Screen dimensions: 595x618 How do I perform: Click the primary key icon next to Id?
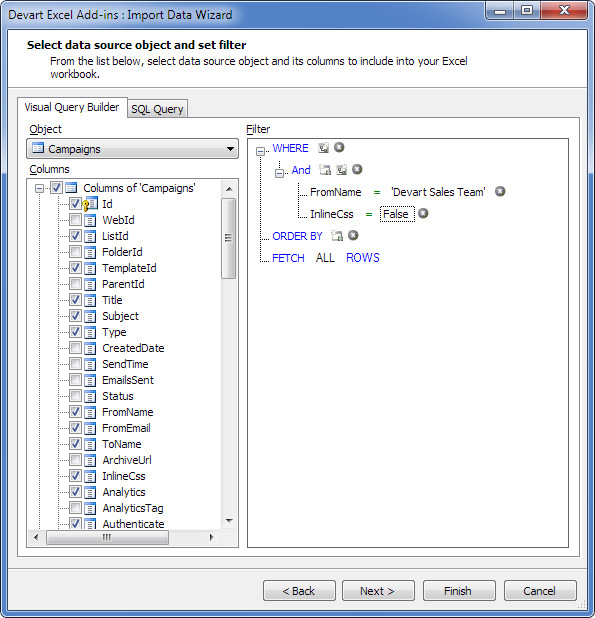[x=90, y=204]
